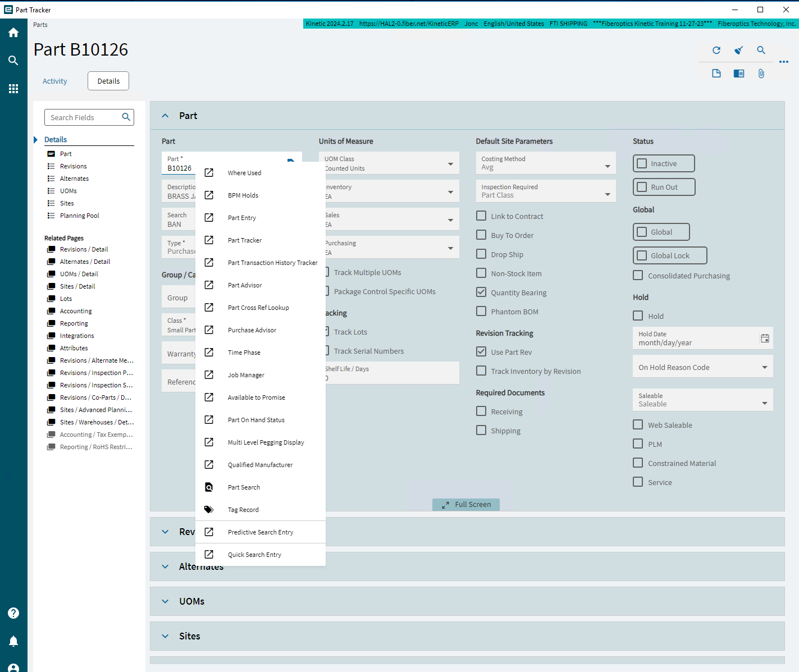
Task: Select Alternates in the Details tree
Action: tap(74, 179)
